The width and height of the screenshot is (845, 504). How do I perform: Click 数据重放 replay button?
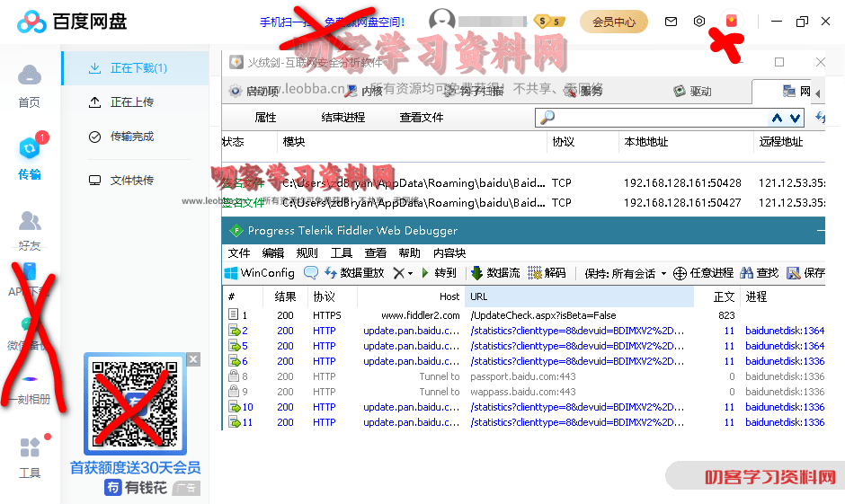354,273
